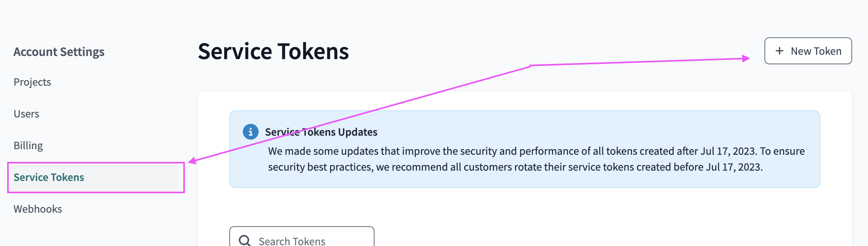Image resolution: width=868 pixels, height=246 pixels.
Task: Click the "New Token" text label
Action: click(816, 51)
